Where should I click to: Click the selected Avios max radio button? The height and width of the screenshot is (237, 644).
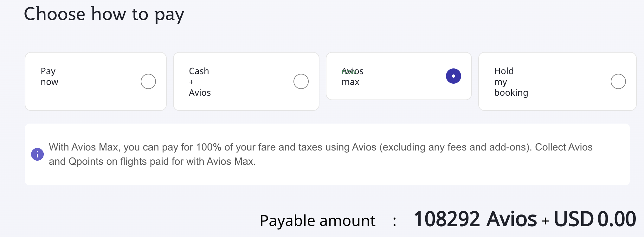coord(454,76)
